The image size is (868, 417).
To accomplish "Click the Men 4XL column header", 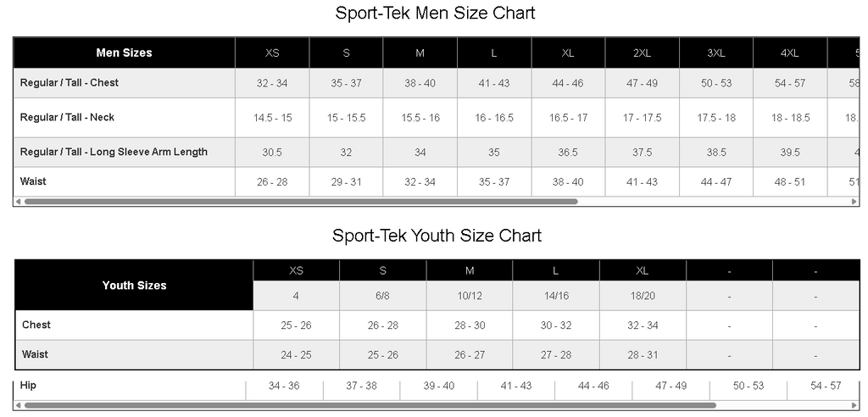I will [789, 53].
